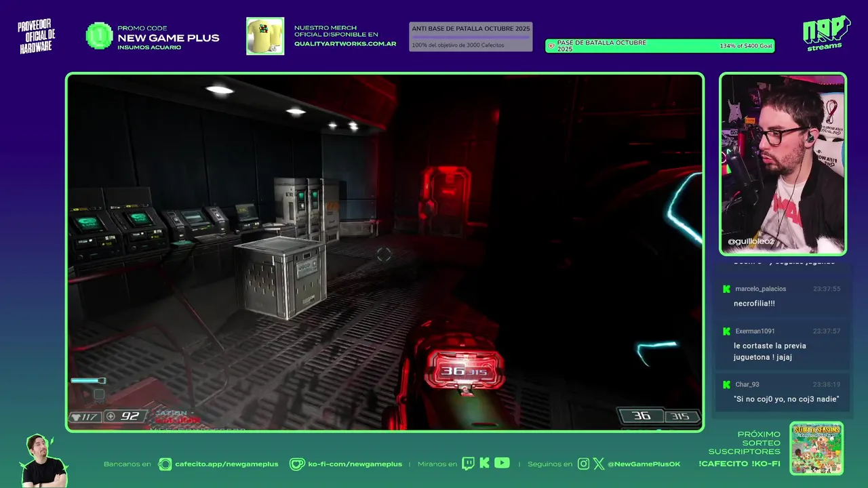Click the health cross icon beside 92

[111, 416]
